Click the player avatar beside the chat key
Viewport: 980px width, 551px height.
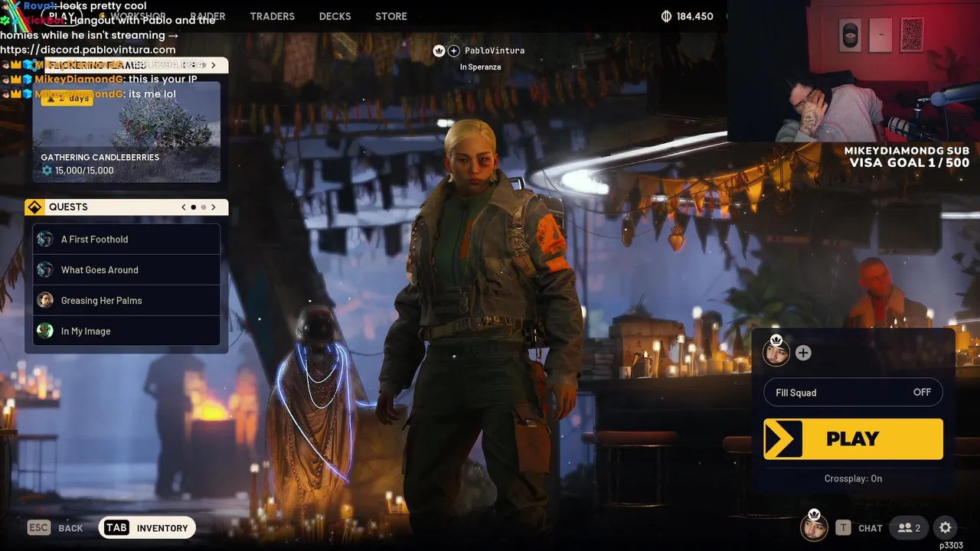pyautogui.click(x=814, y=527)
